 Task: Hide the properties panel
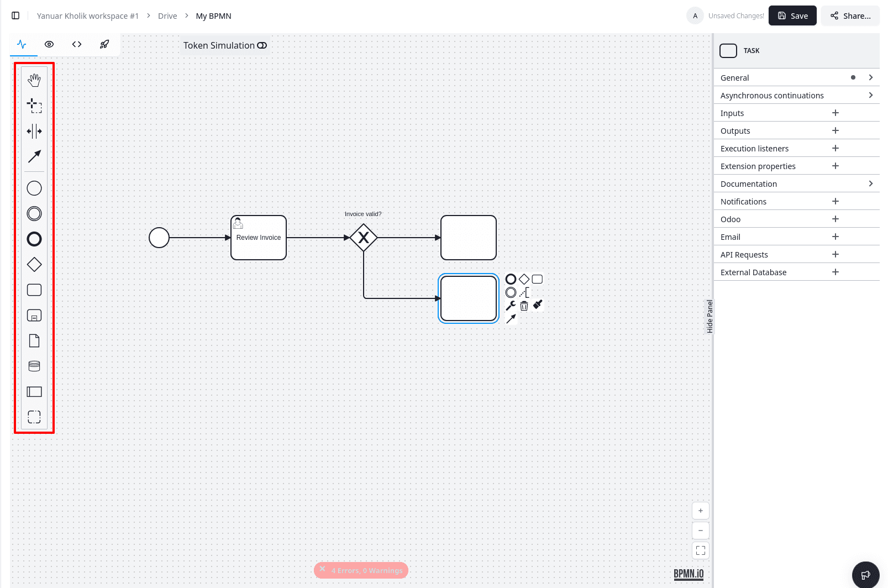710,316
